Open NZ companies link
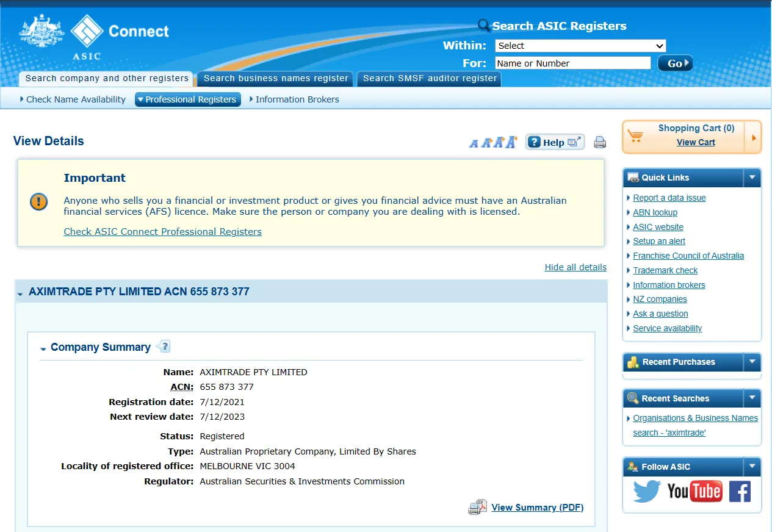The width and height of the screenshot is (772, 532). pos(660,299)
